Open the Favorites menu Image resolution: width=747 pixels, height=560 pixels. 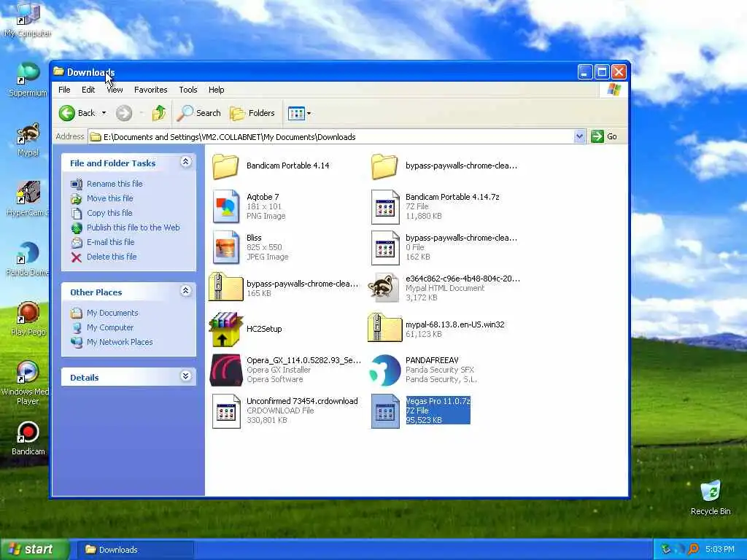(150, 90)
